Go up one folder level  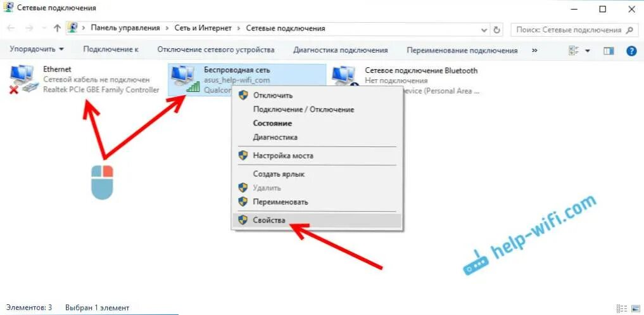pyautogui.click(x=58, y=29)
